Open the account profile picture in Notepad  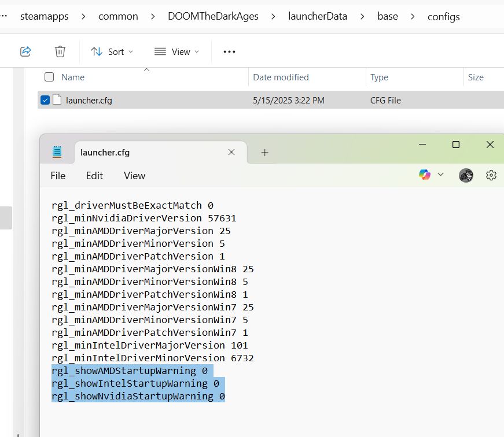click(x=466, y=175)
